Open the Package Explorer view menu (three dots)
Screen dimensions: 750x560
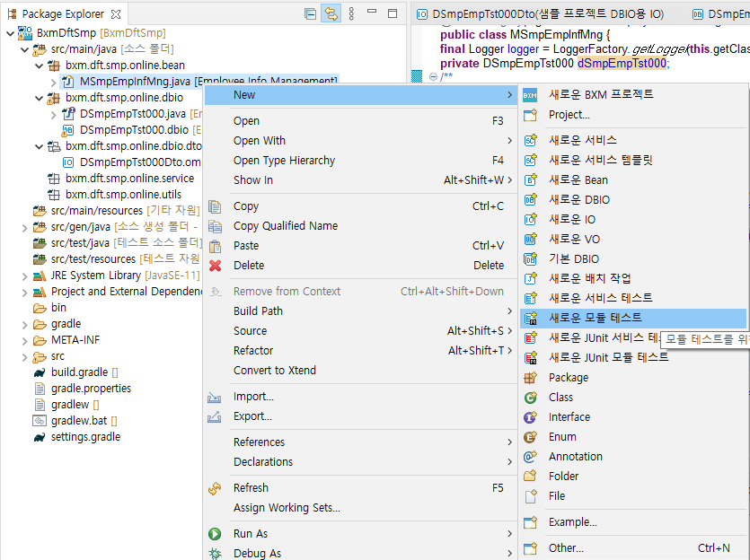(x=351, y=13)
